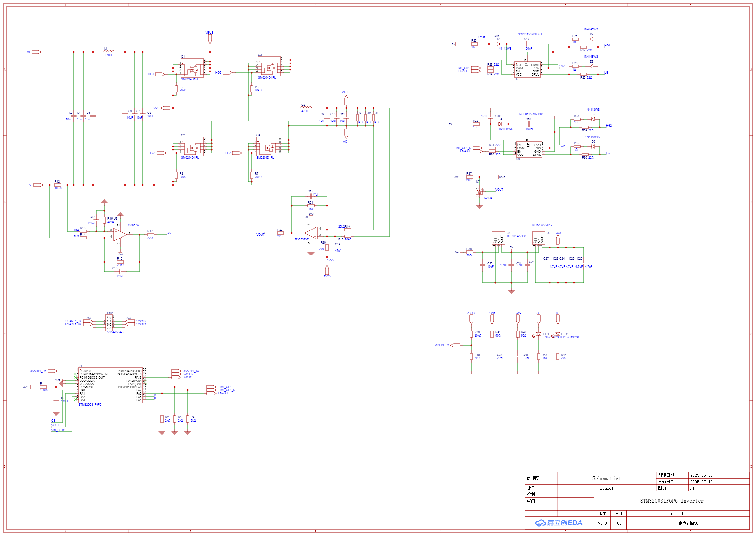Select the LED2 diode symbol
Screen dimensions: 756x536
tap(557, 334)
